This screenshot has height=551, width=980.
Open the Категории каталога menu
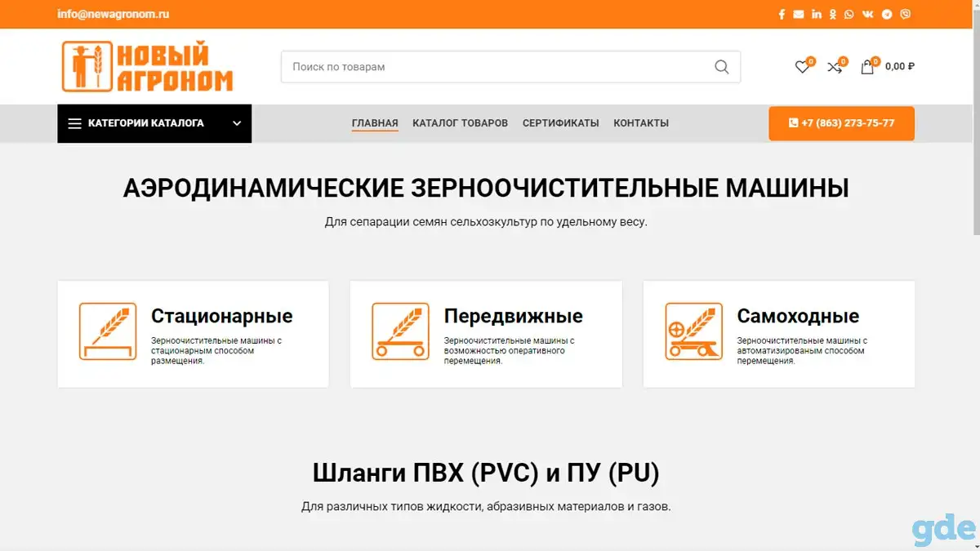154,123
